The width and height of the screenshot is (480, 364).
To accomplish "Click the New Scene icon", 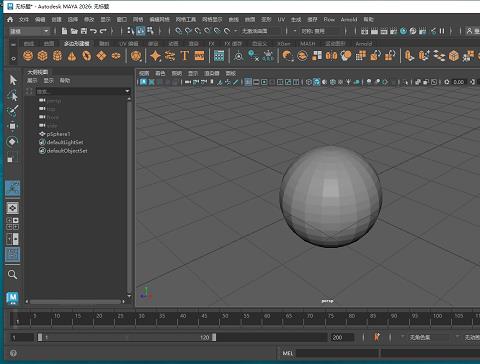I will [x=65, y=31].
